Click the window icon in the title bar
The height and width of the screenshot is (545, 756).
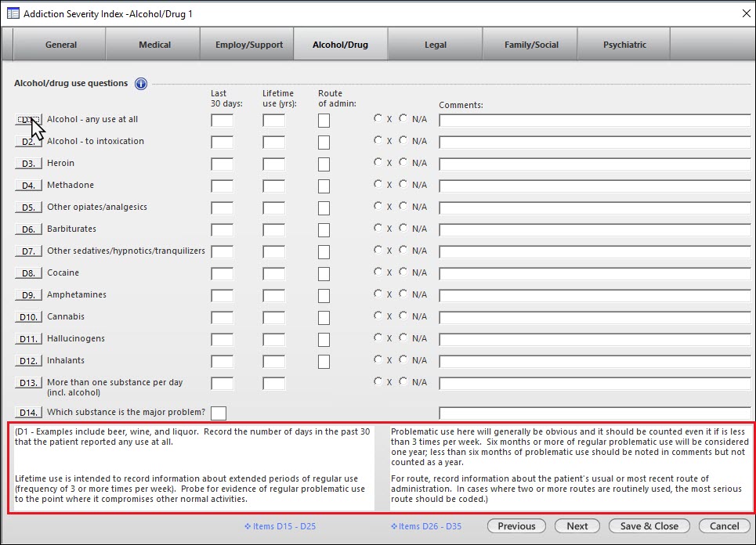pos(13,14)
